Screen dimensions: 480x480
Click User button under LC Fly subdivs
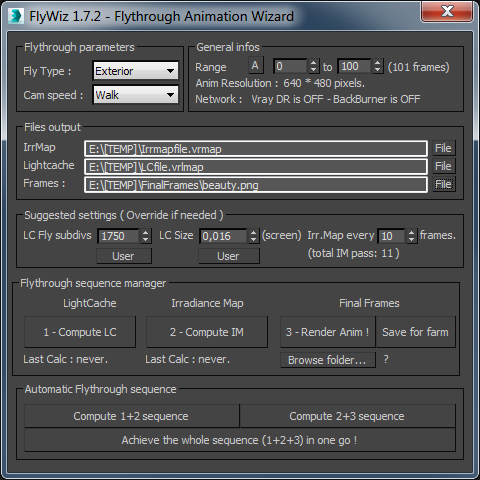coord(124,256)
